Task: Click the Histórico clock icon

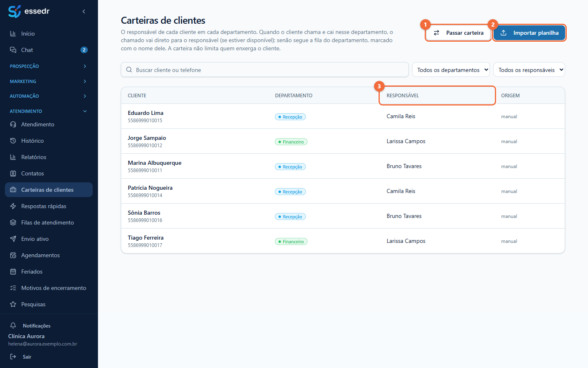Action: [13, 141]
